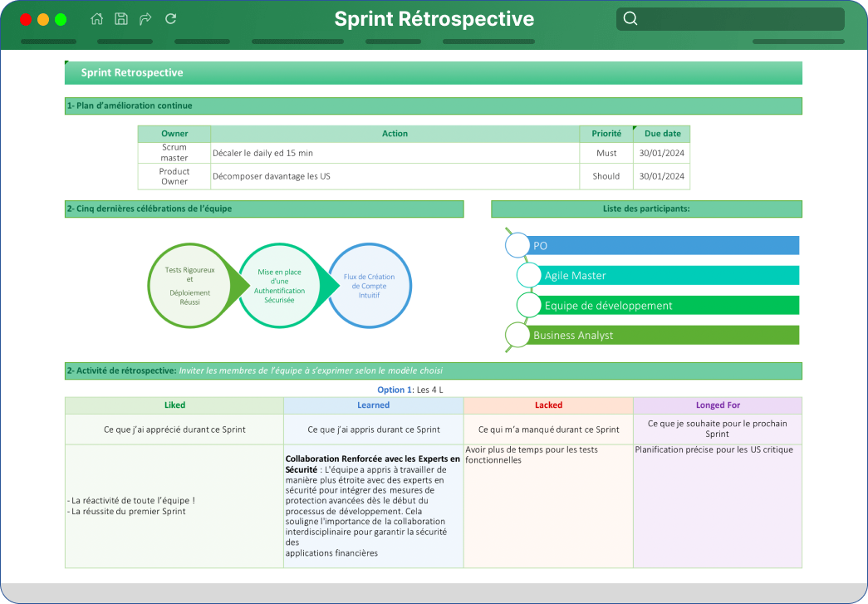Click the Refresh circular arrow icon
Image resolution: width=868 pixels, height=604 pixels.
point(170,19)
